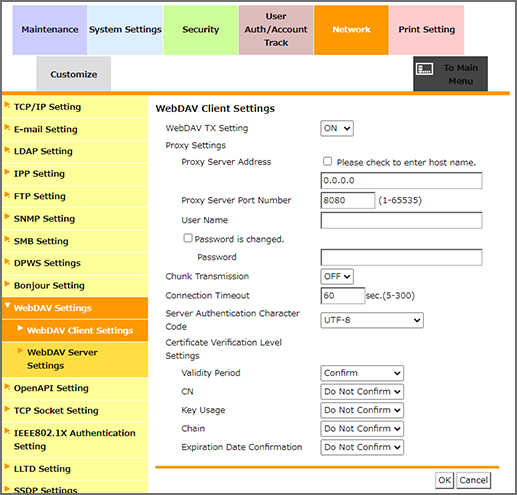
Task: Collapse WebDAV Settings via its down arrow
Action: pos(7,305)
